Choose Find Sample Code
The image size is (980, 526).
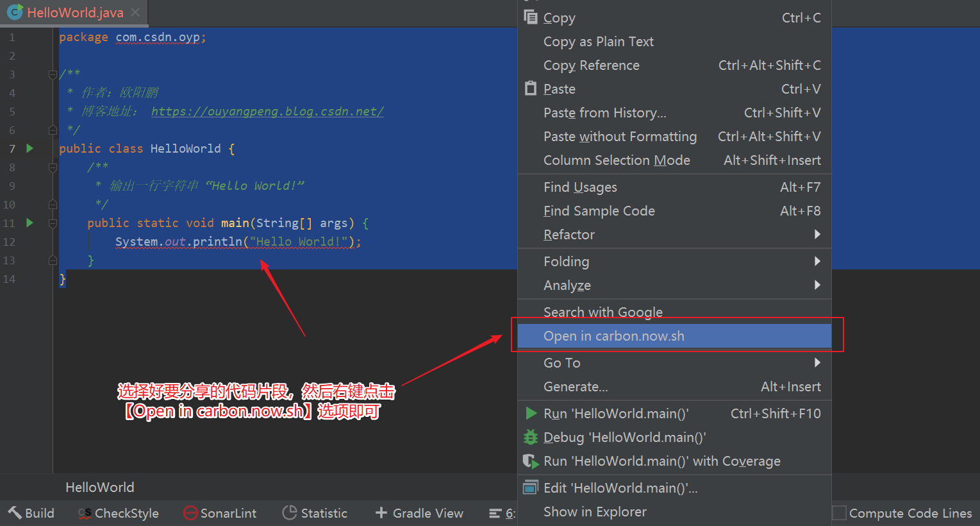point(674,211)
